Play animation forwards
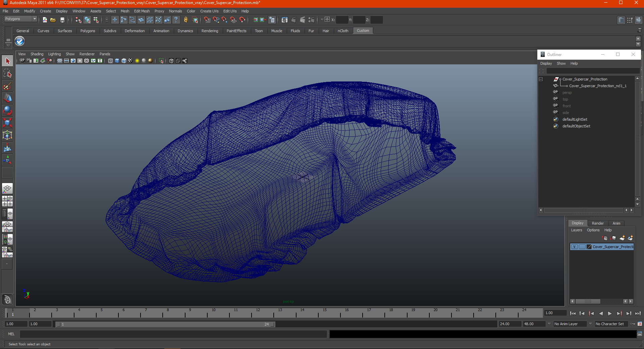The width and height of the screenshot is (644, 349). [x=610, y=313]
